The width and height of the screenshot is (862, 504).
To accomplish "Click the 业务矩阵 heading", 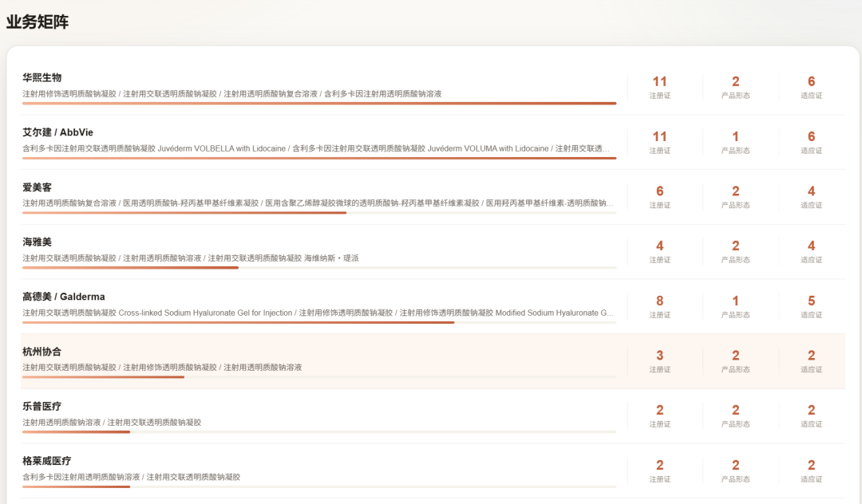I will (38, 22).
